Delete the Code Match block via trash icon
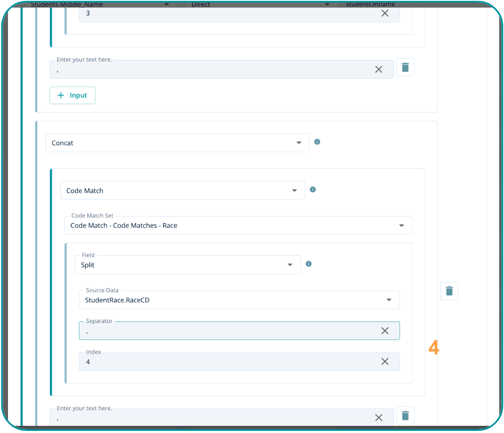Screen dimensions: 504x433 click(x=449, y=291)
